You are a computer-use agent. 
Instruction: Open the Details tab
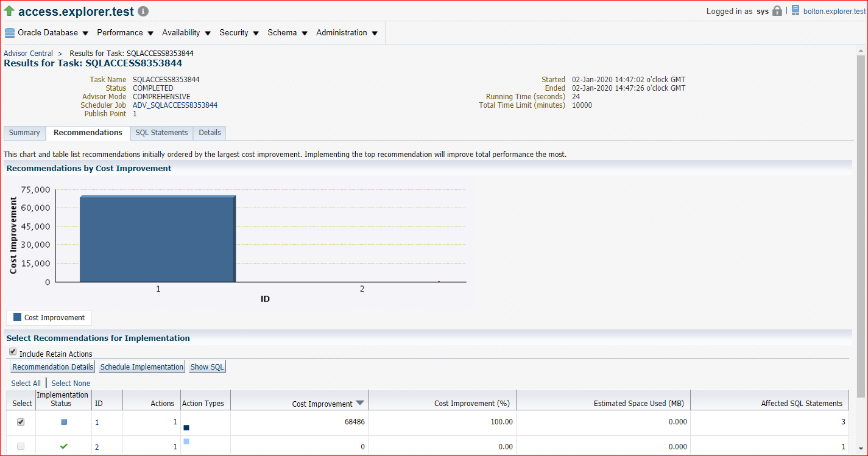tap(210, 133)
